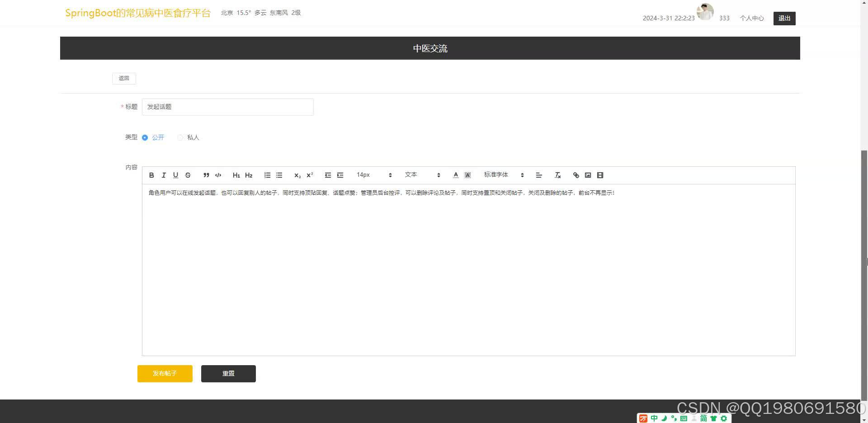Open 个人中心 from the header

pos(752,18)
